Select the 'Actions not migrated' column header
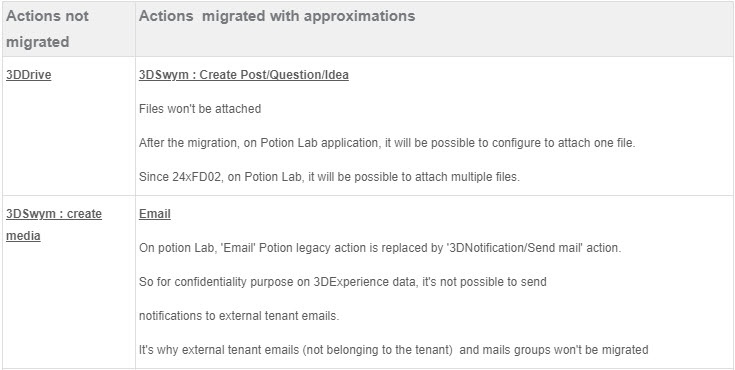 pyautogui.click(x=47, y=29)
